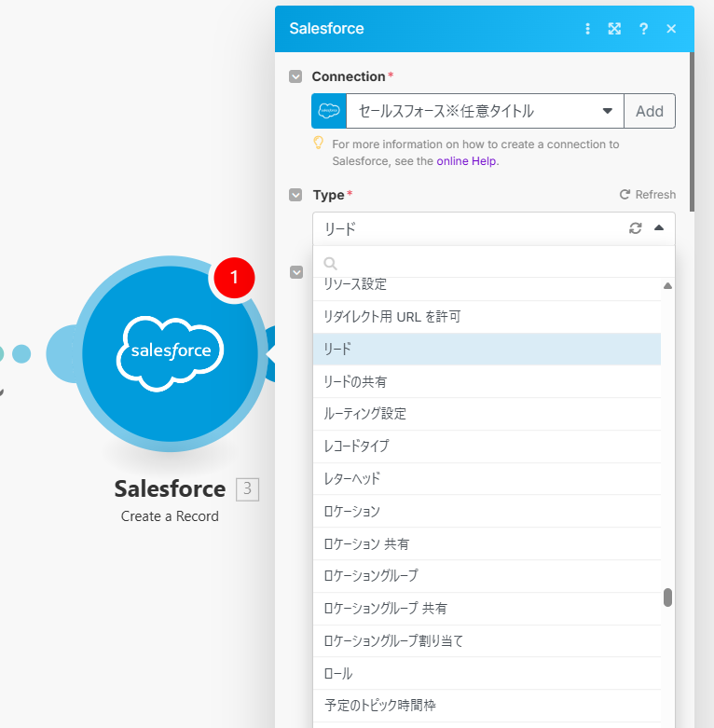This screenshot has width=714, height=728.
Task: Choose リードの共有 from the list
Action: 487,381
